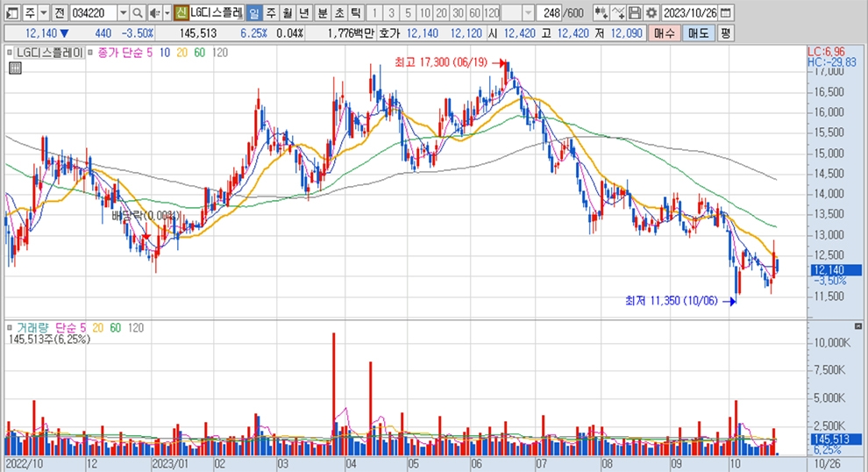
Task: Open the stock search magnifier
Action: [138, 12]
